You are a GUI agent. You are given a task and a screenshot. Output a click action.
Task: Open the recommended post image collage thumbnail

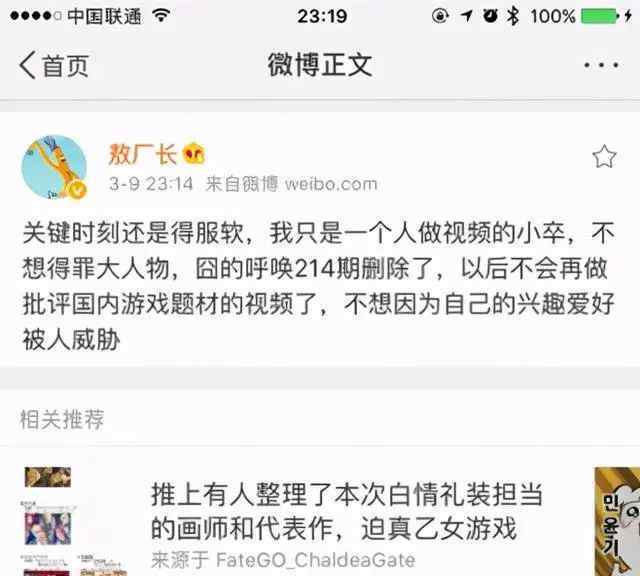pos(73,521)
